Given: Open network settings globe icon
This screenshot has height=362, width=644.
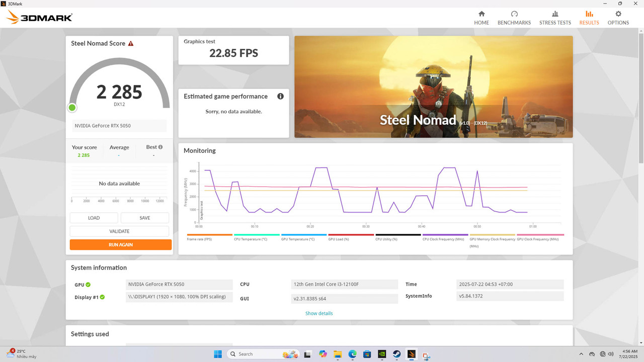Looking at the screenshot, I should coord(603,354).
